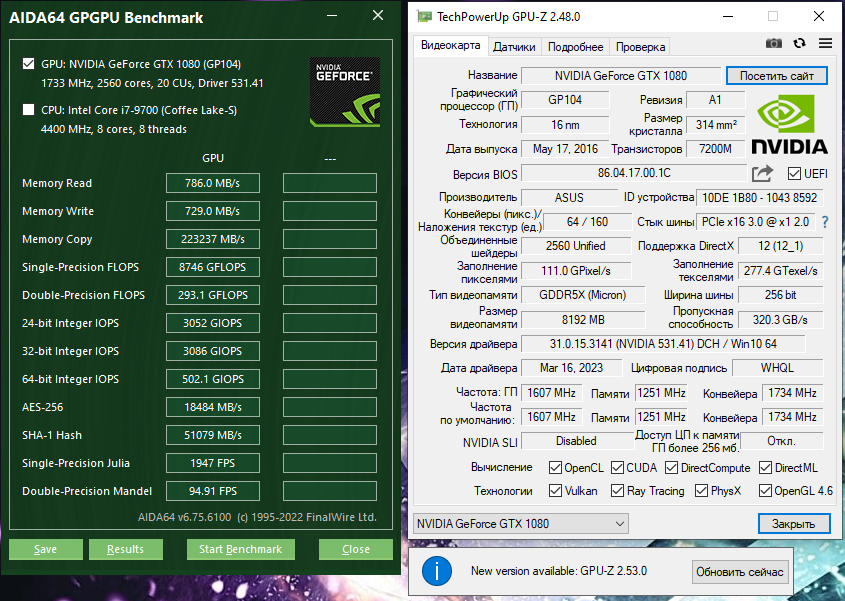Toggle the DirectML checkbox

tap(765, 468)
